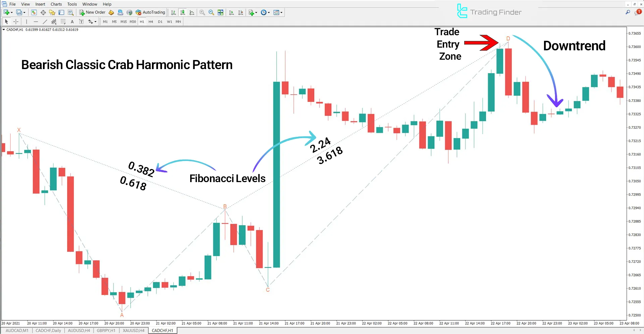Select the horizontal line drawing tool
This screenshot has width=644, height=334.
[x=36, y=21]
